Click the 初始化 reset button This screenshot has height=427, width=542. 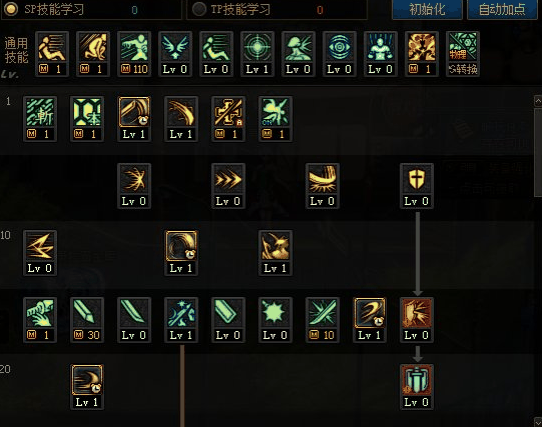pyautogui.click(x=427, y=9)
